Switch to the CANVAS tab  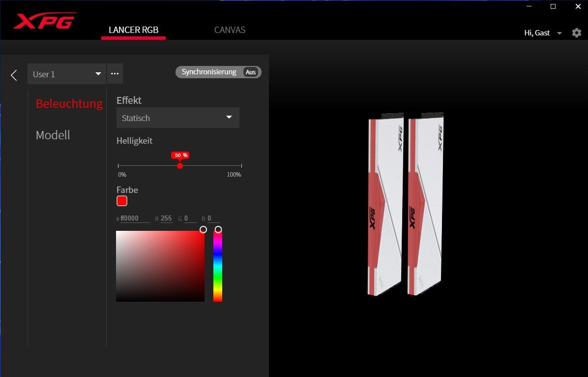(x=230, y=30)
